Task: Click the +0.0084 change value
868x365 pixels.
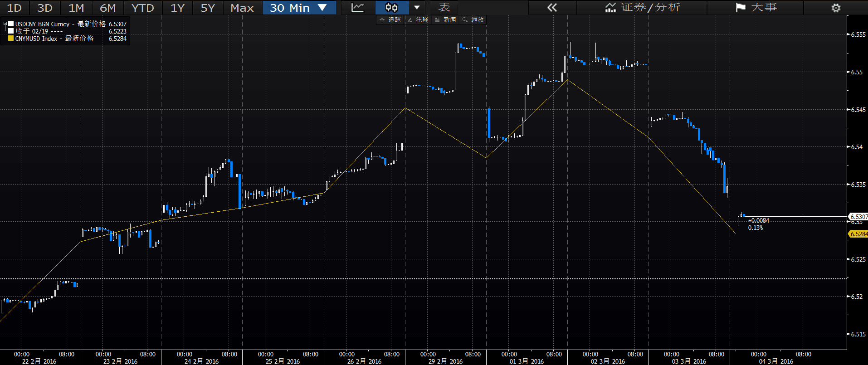Action: click(759, 220)
